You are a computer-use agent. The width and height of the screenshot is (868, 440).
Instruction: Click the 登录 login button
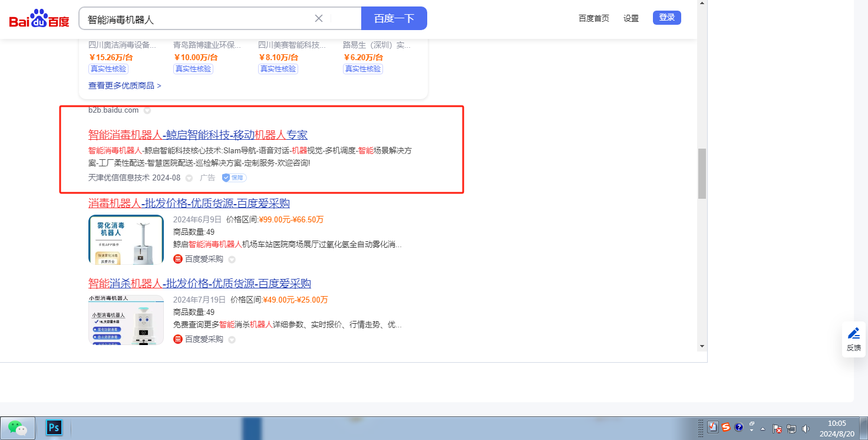666,18
